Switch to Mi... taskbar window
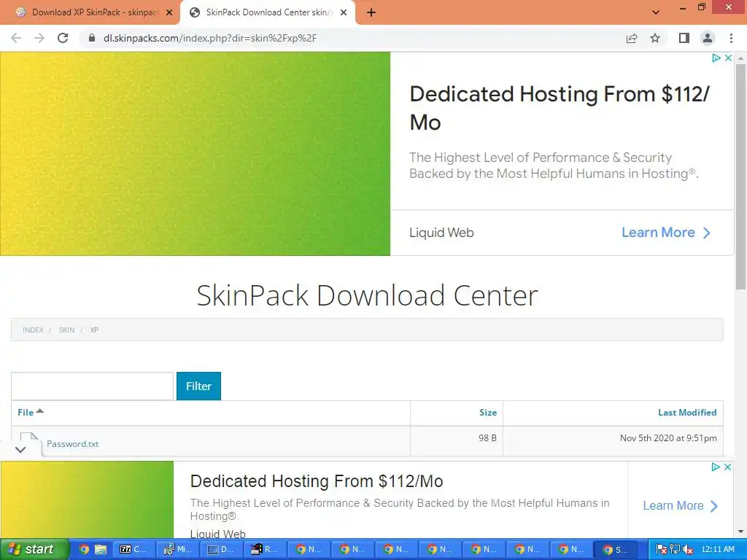 pyautogui.click(x=178, y=550)
